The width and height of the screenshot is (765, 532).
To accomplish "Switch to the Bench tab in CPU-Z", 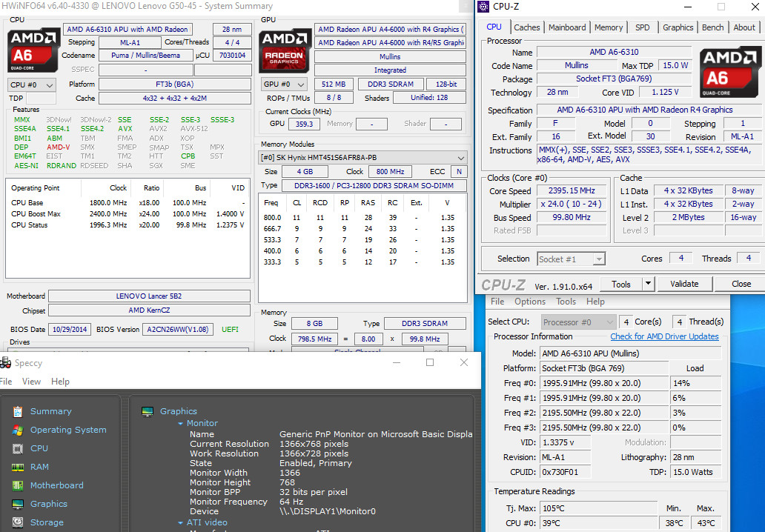I will 713,27.
